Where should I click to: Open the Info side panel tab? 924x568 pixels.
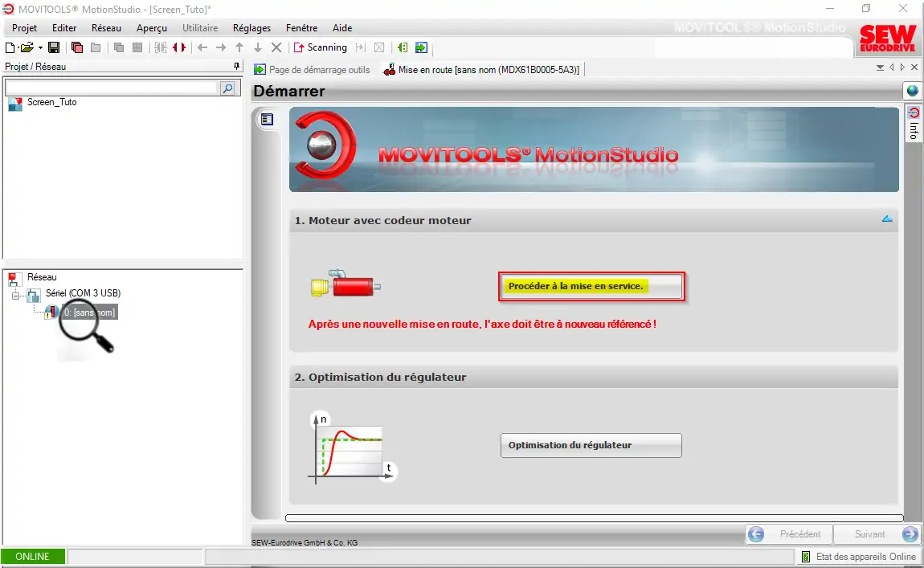pos(914,124)
